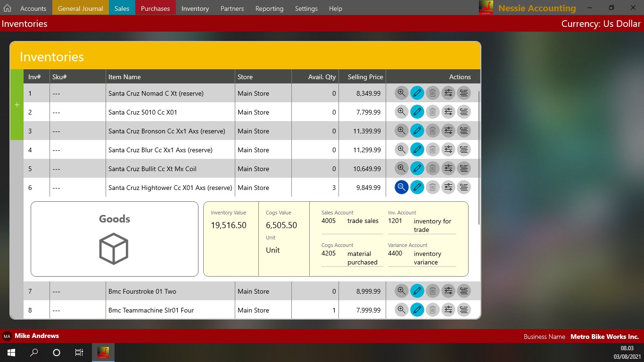Collapse the Santa Cruz Hightower details panel
The image size is (644, 362).
402,188
